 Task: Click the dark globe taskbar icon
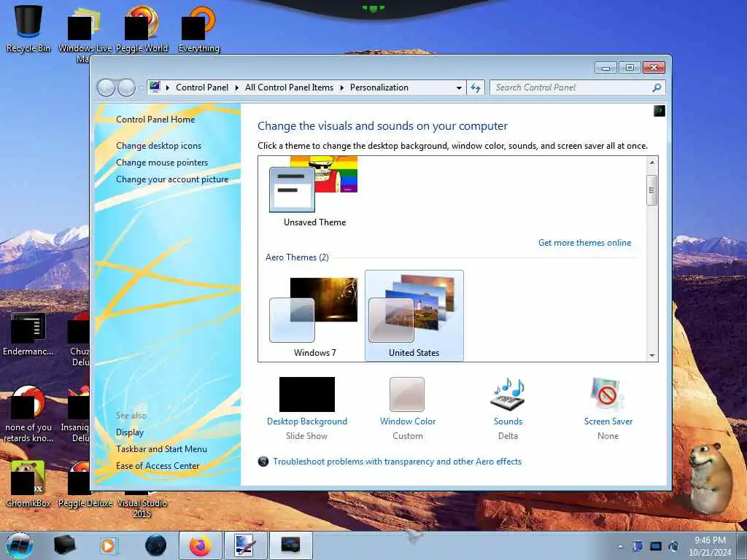[156, 545]
